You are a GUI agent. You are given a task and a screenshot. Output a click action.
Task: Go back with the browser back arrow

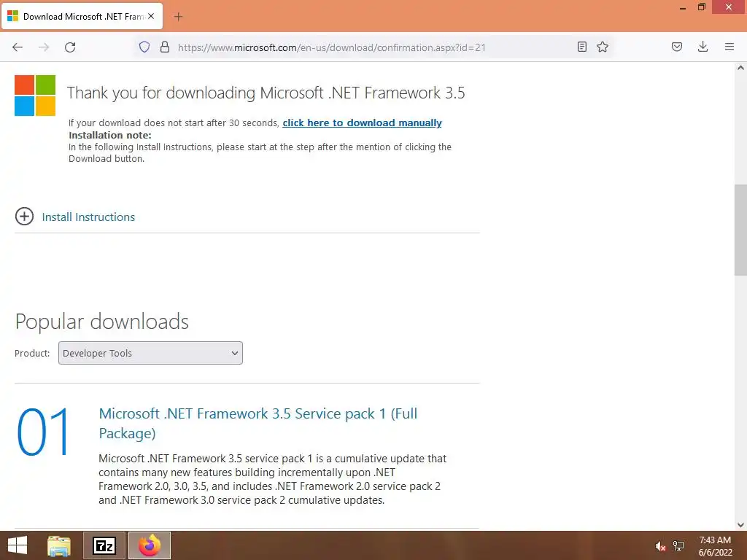[x=18, y=47]
